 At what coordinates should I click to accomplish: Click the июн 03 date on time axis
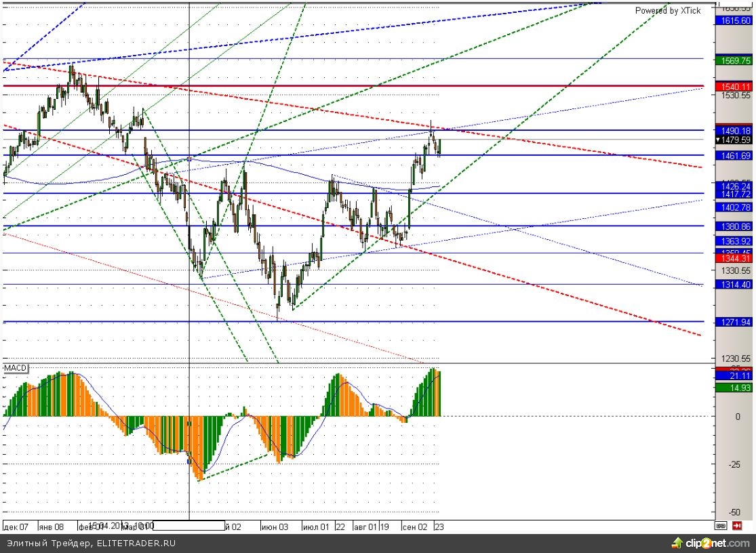pyautogui.click(x=274, y=527)
